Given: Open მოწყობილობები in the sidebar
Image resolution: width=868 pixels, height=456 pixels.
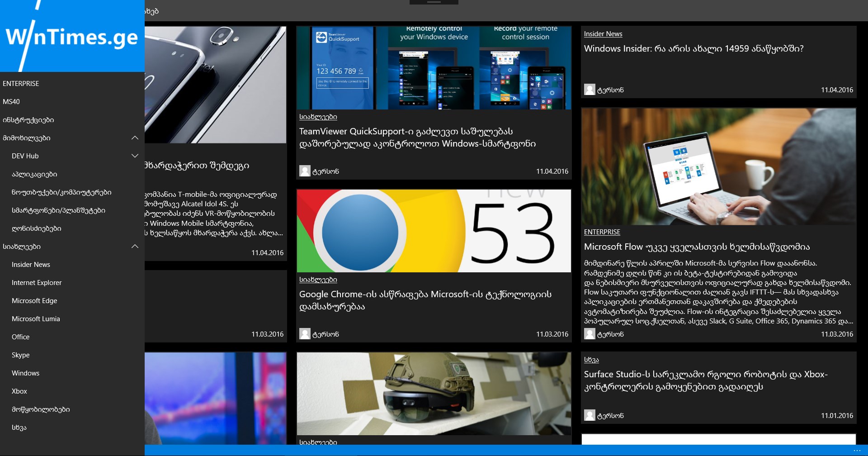Looking at the screenshot, I should [41, 409].
